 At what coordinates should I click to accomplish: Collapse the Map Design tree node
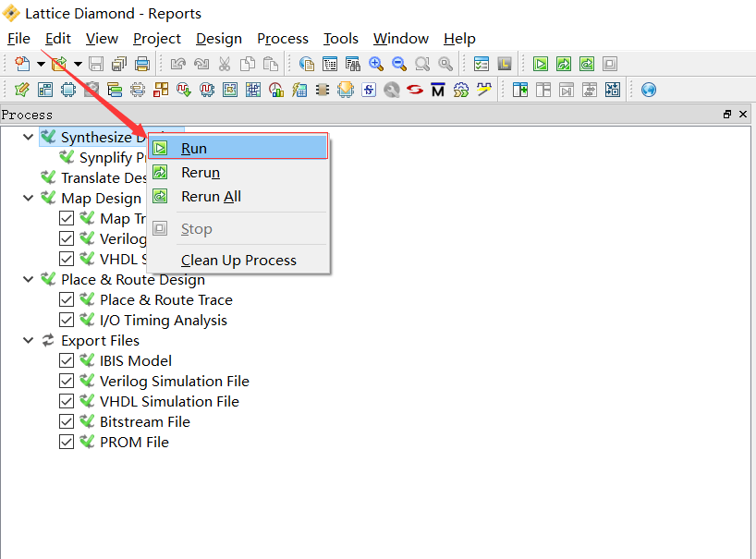29,198
